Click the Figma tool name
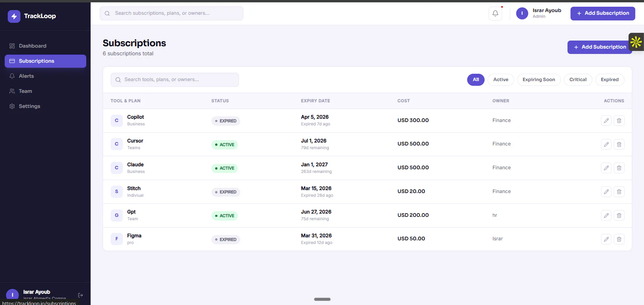 click(x=134, y=236)
